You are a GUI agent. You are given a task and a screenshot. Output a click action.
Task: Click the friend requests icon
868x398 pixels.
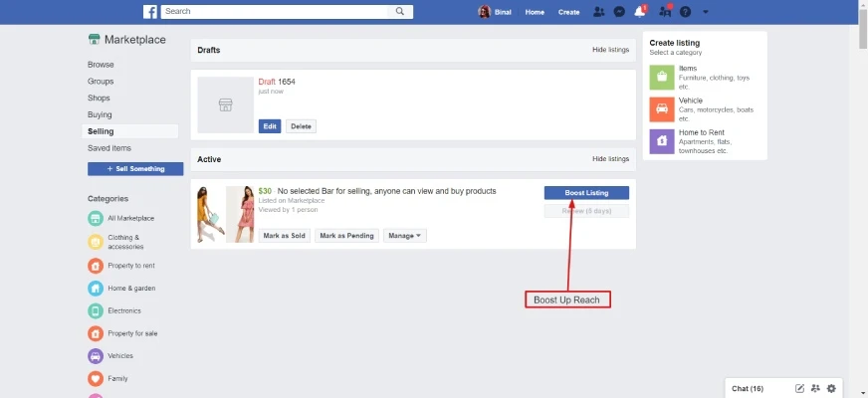tap(598, 12)
